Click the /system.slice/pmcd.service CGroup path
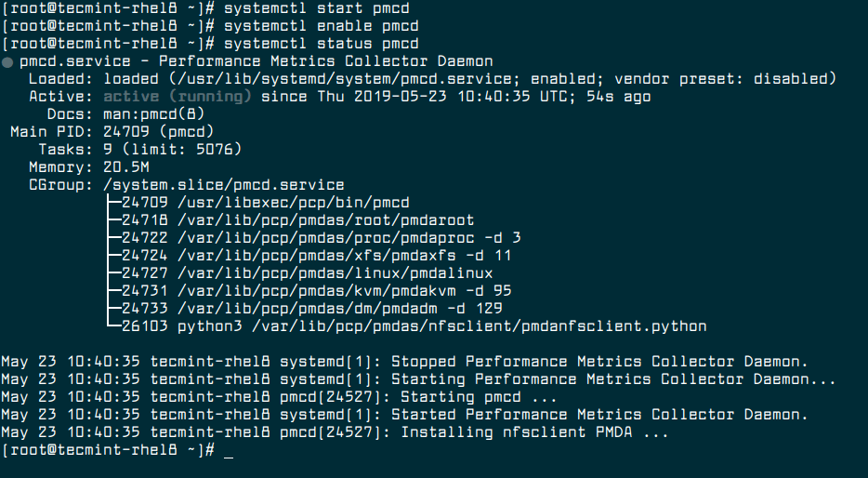 (224, 185)
